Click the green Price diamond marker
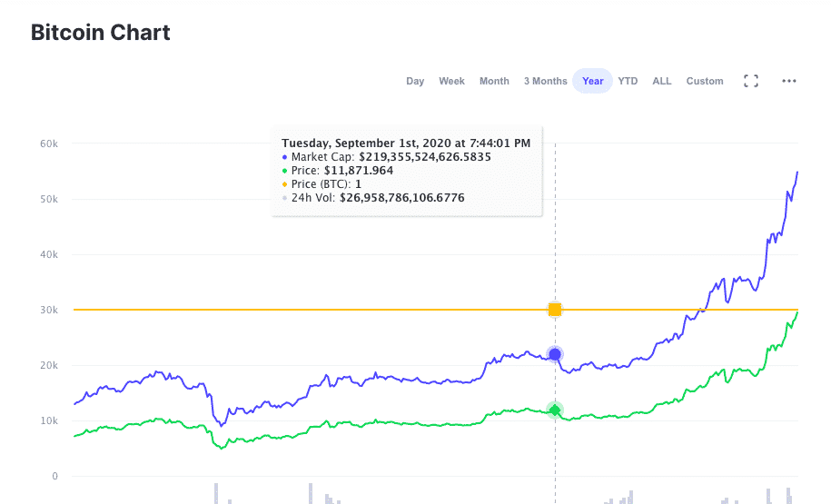This screenshot has height=504, width=831. coord(555,410)
